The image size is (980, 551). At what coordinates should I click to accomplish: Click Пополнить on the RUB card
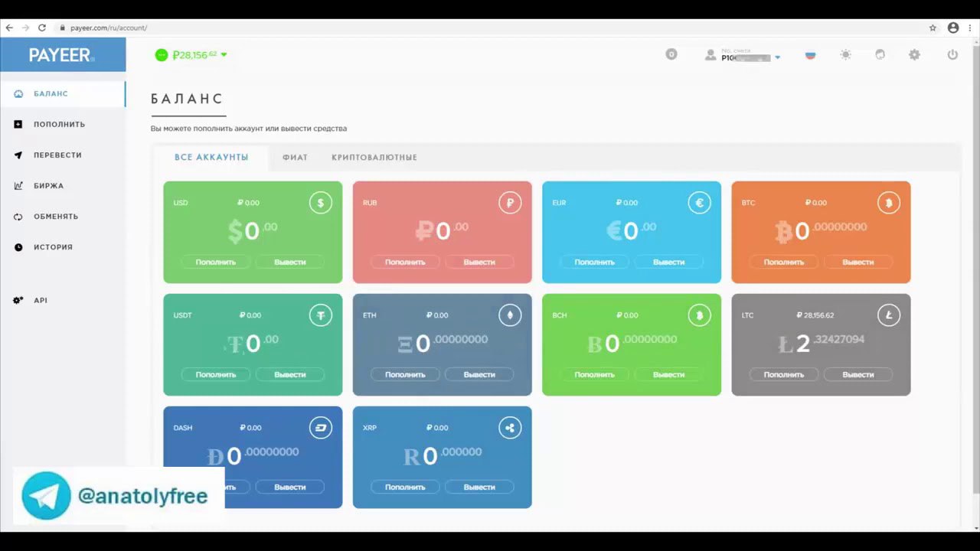[x=405, y=262]
